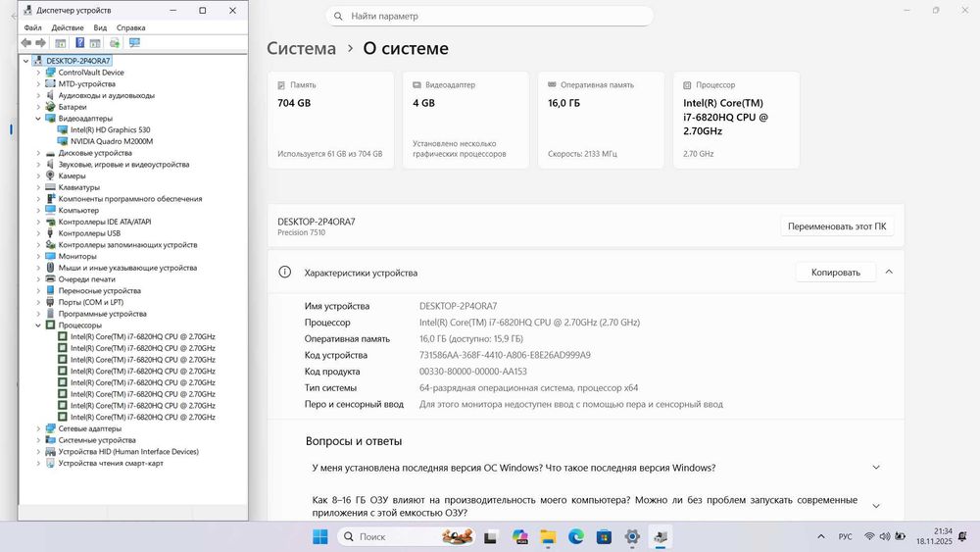Click the Intel(R) HD Graphics 530 icon

(63, 130)
